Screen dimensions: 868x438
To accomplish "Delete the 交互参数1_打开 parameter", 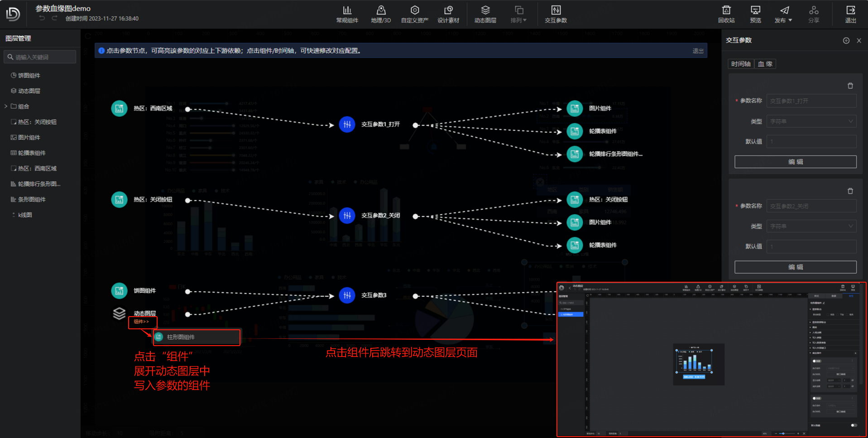I will (x=850, y=86).
